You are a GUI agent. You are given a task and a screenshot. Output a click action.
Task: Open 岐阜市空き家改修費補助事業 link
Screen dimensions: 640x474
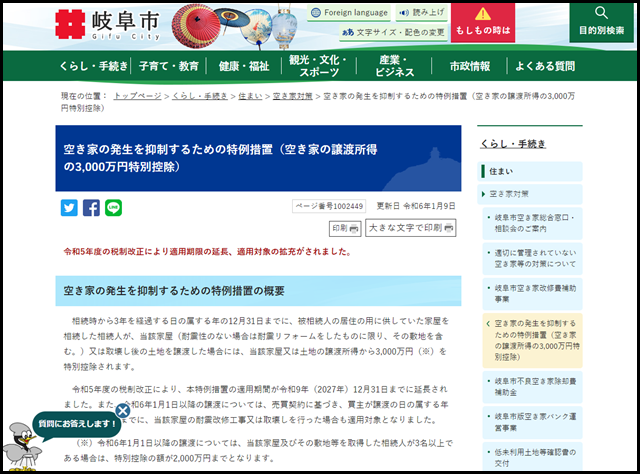pyautogui.click(x=532, y=294)
